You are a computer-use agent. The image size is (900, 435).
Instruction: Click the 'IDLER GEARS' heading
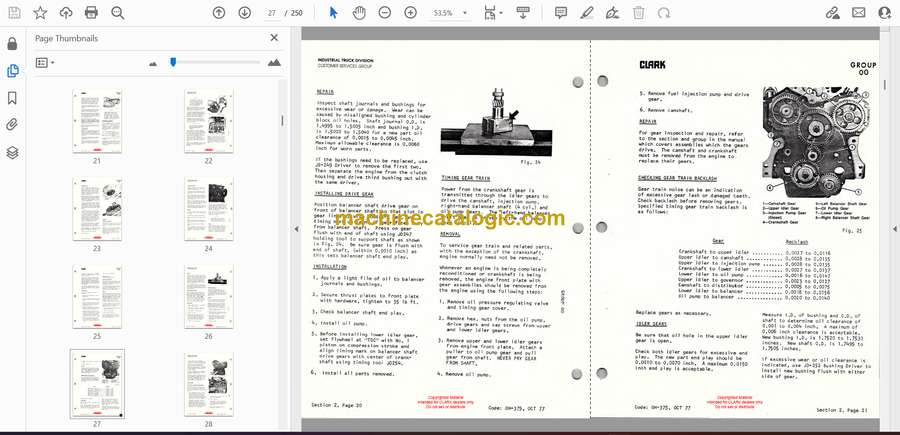pos(653,324)
